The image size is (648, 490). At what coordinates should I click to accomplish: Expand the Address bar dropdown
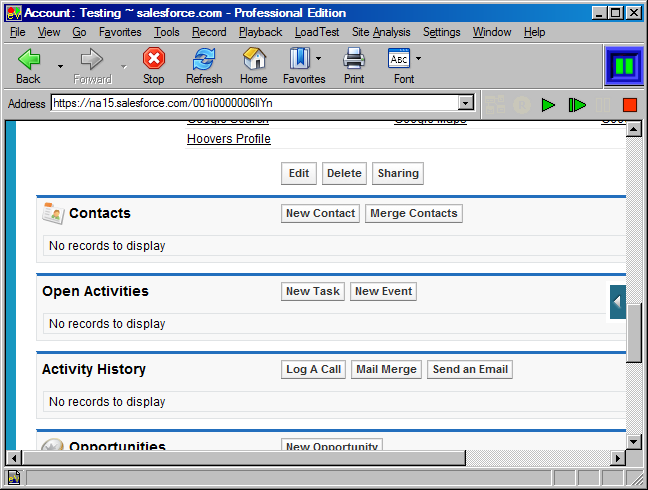pos(465,103)
